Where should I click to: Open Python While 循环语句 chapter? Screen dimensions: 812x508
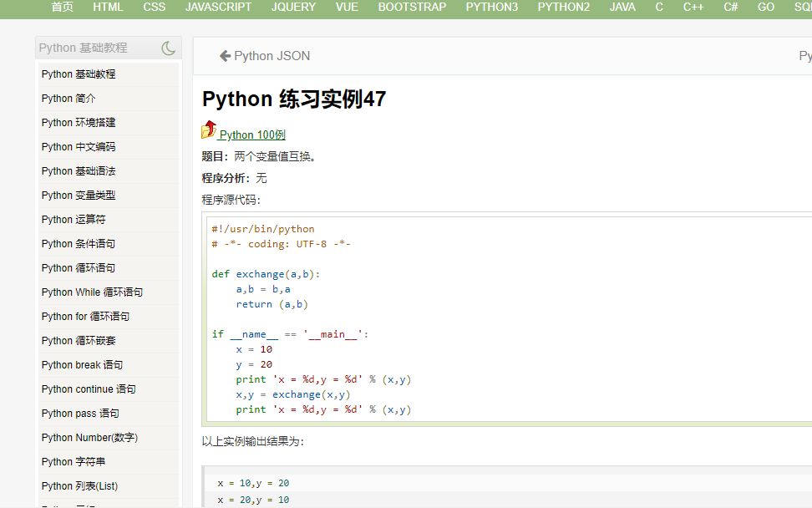pos(92,292)
